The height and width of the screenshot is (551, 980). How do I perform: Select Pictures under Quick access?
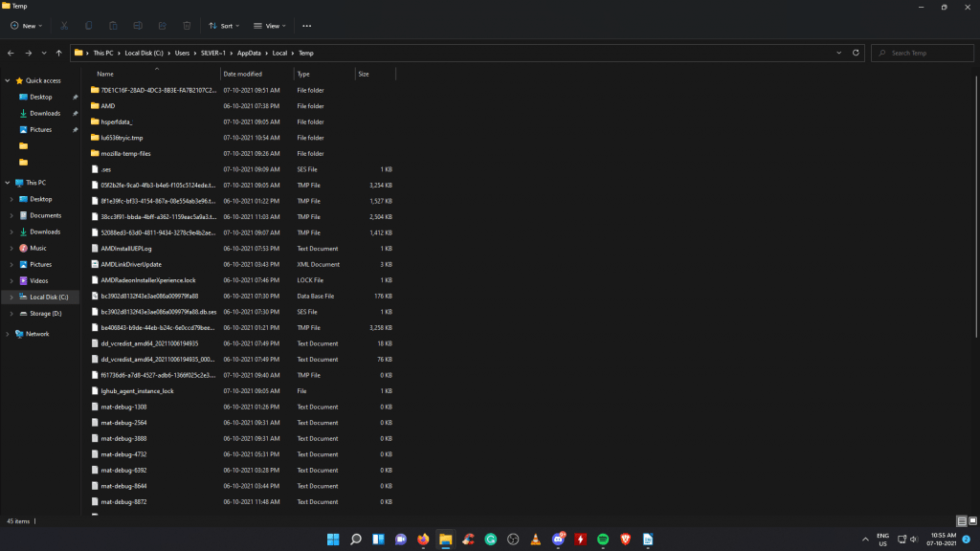[x=41, y=129]
